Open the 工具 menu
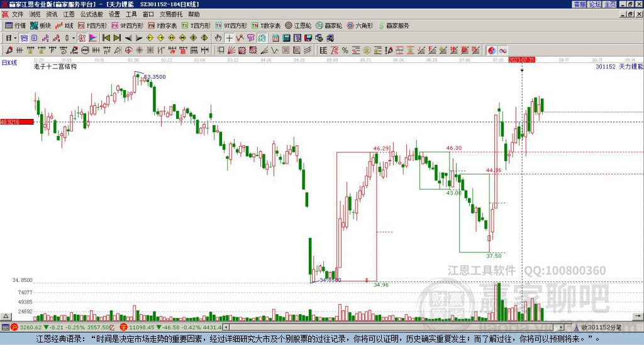The height and width of the screenshot is (345, 644). pos(131,14)
